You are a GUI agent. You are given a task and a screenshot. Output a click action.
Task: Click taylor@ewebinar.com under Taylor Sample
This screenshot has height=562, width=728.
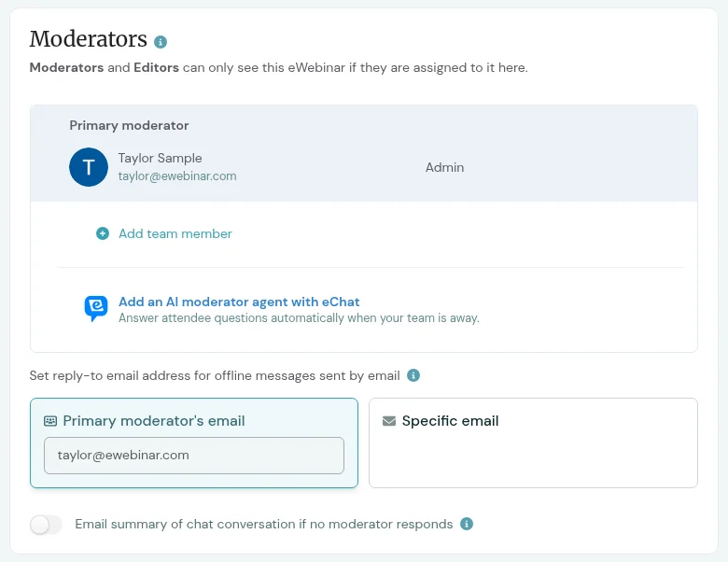(x=177, y=176)
